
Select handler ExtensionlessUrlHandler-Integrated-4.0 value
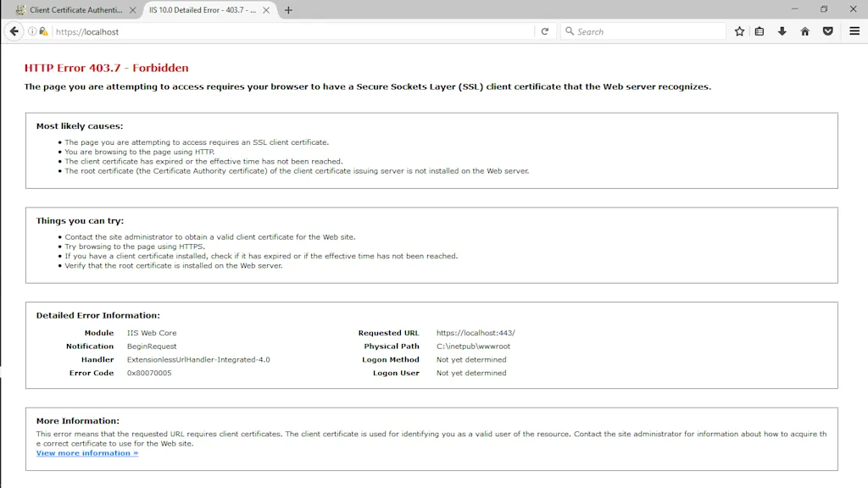click(198, 359)
